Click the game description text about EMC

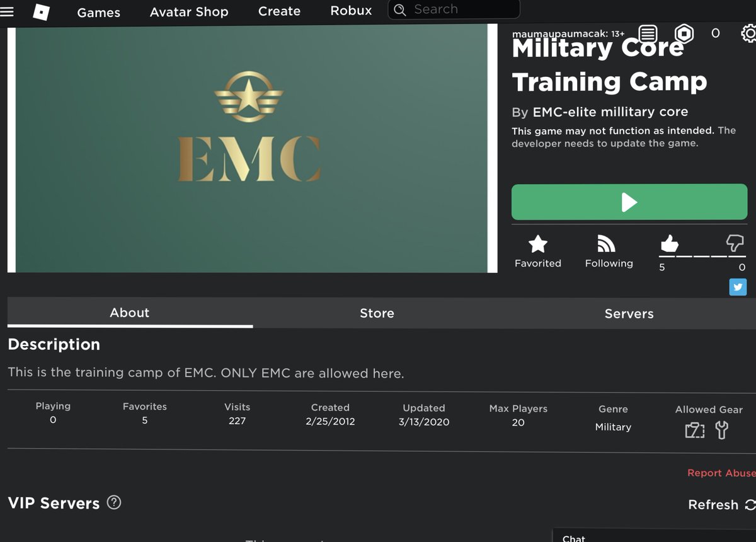point(206,372)
